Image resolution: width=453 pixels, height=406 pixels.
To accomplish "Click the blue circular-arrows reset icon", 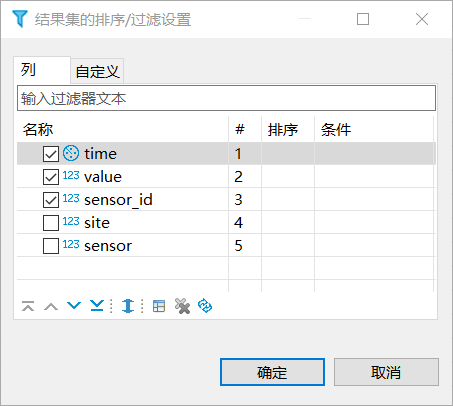I will (x=205, y=306).
